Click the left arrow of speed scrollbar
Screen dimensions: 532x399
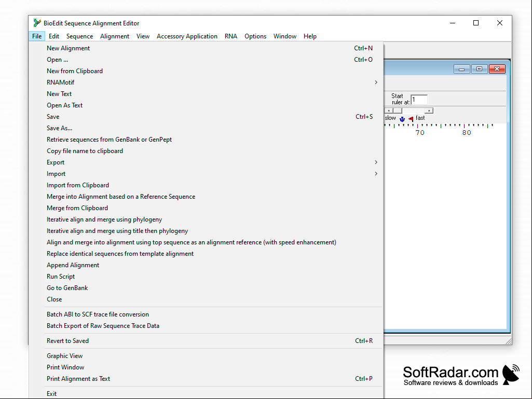(x=389, y=111)
